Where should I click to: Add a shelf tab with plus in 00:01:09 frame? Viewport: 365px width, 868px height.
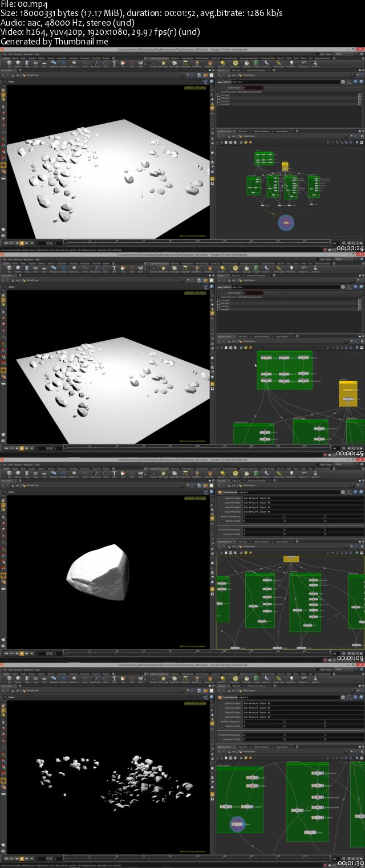click(334, 468)
